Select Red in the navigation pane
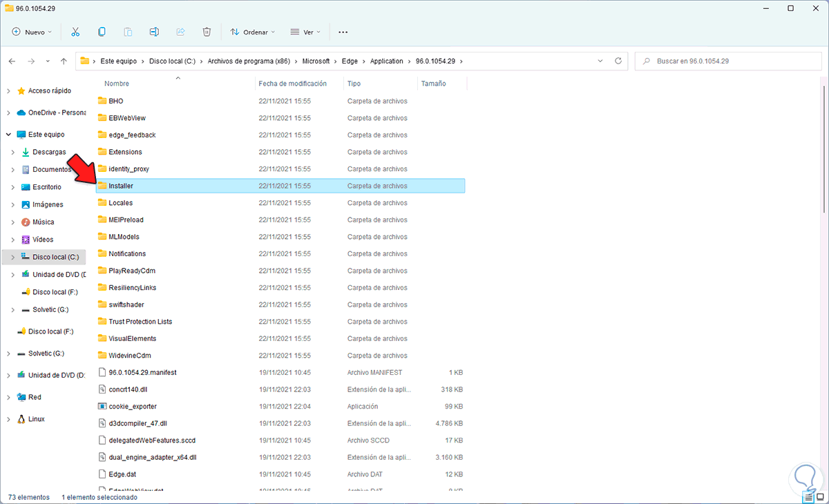The width and height of the screenshot is (829, 504). (x=35, y=397)
